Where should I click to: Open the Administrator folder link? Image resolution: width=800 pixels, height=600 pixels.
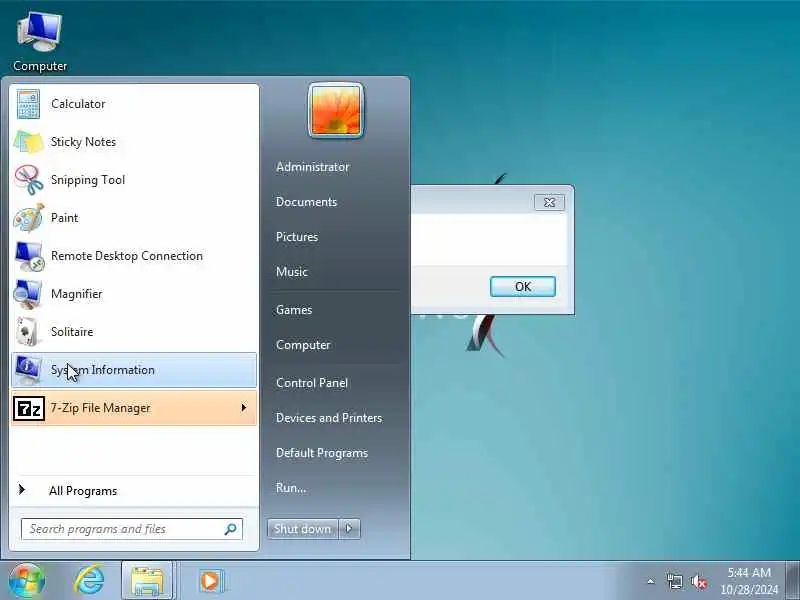coord(313,167)
